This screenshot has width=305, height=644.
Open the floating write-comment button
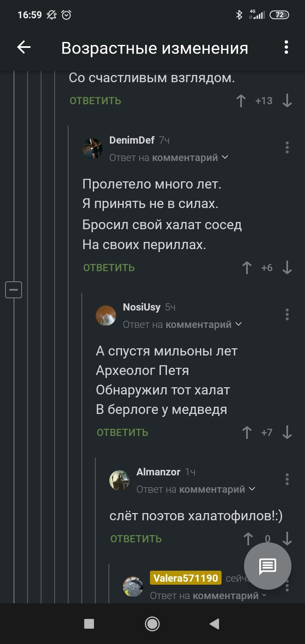click(x=268, y=566)
